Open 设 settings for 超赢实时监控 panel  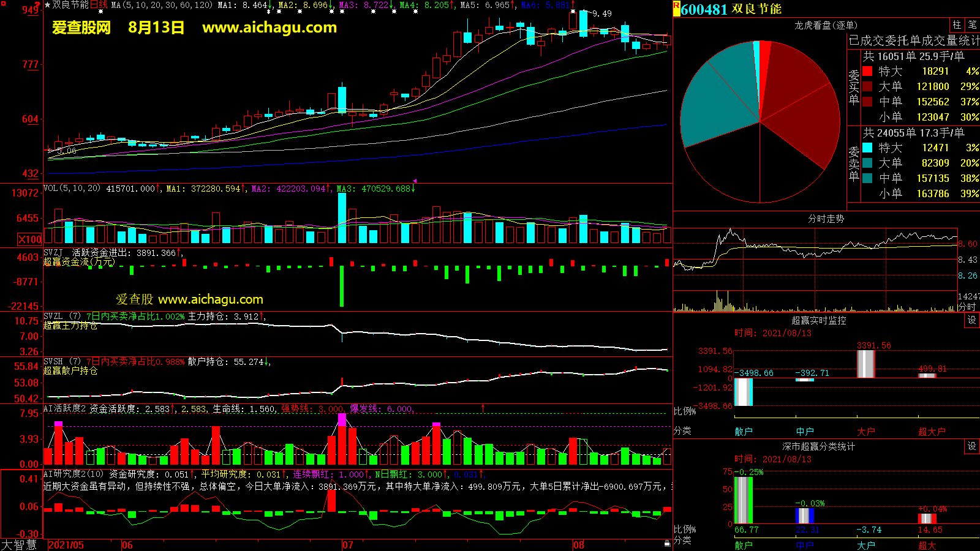click(x=972, y=320)
